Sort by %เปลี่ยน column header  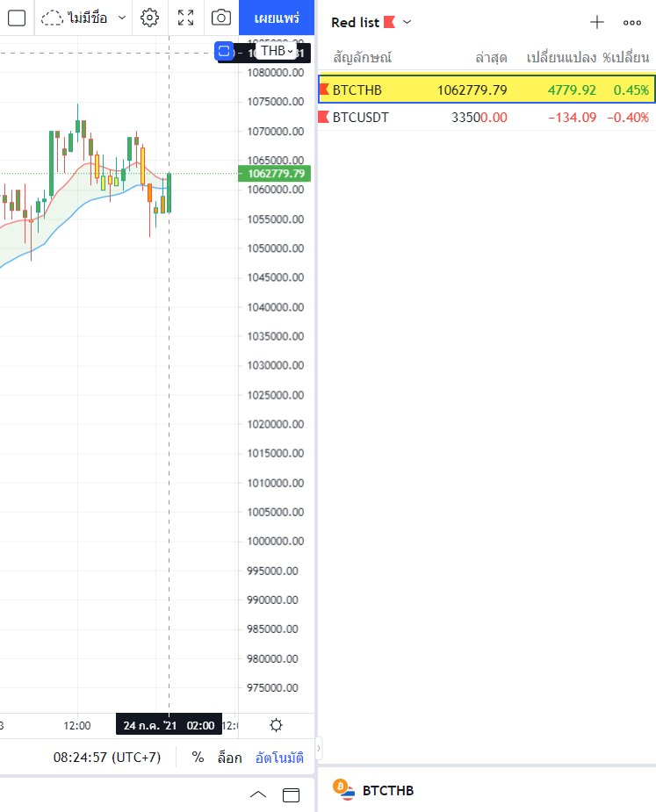625,57
